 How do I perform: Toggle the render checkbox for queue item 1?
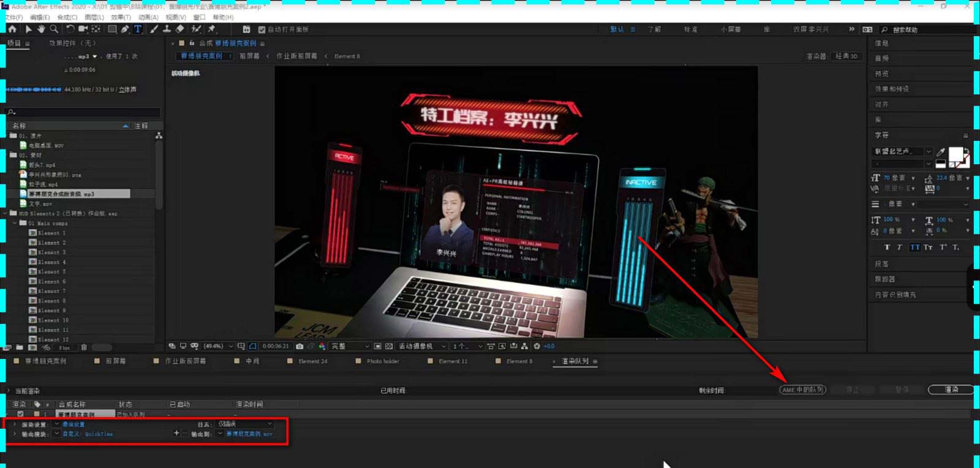pyautogui.click(x=20, y=414)
